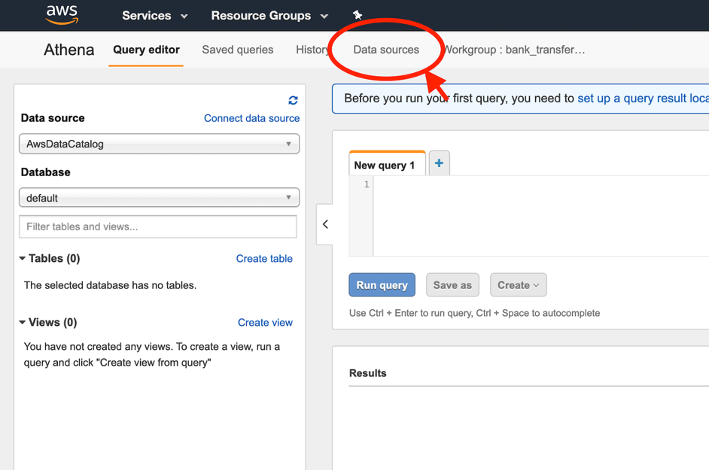Open the Resource Groups menu
710x470 pixels.
[x=269, y=16]
